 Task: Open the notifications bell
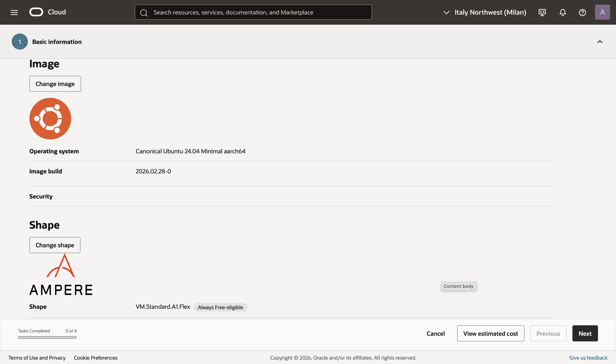(x=562, y=12)
